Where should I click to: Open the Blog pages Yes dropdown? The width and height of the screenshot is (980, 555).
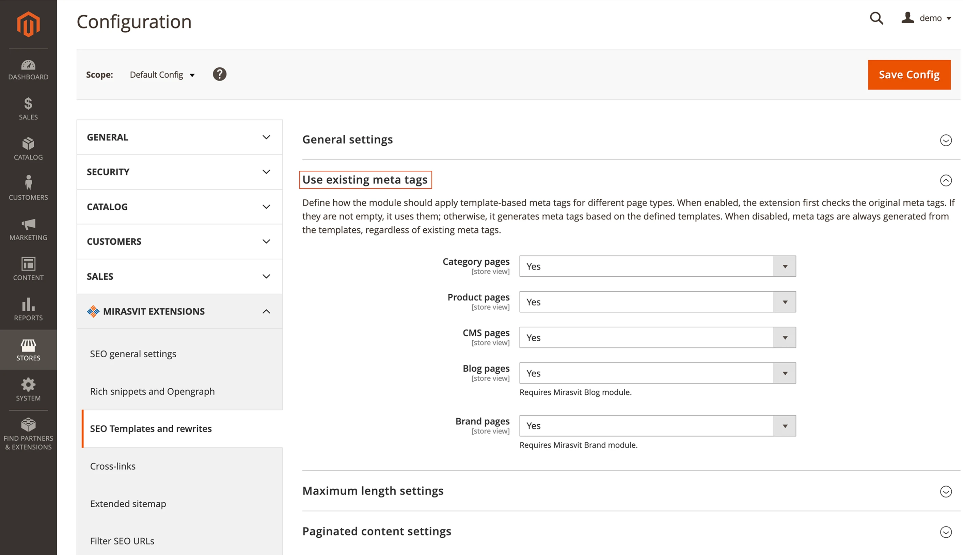pyautogui.click(x=785, y=373)
